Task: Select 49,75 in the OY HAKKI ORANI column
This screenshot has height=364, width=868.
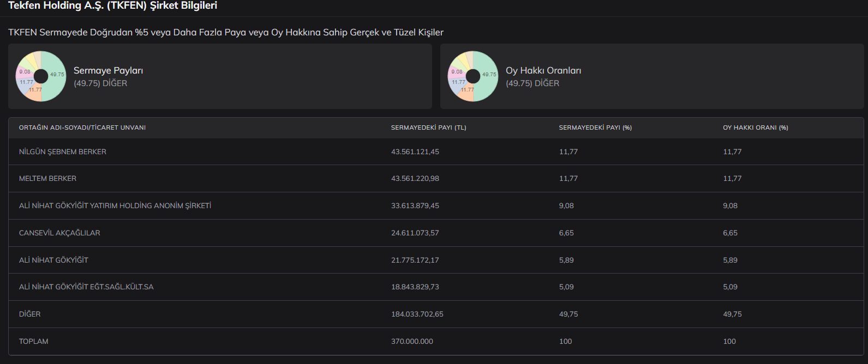Action: coord(733,314)
